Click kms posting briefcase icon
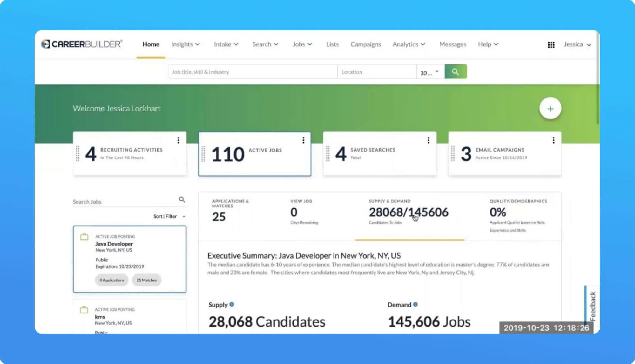Image resolution: width=635 pixels, height=364 pixels. point(84,310)
